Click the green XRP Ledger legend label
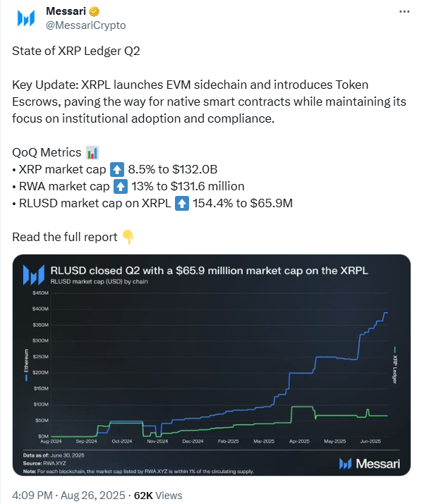The width and height of the screenshot is (424, 504). point(395,365)
